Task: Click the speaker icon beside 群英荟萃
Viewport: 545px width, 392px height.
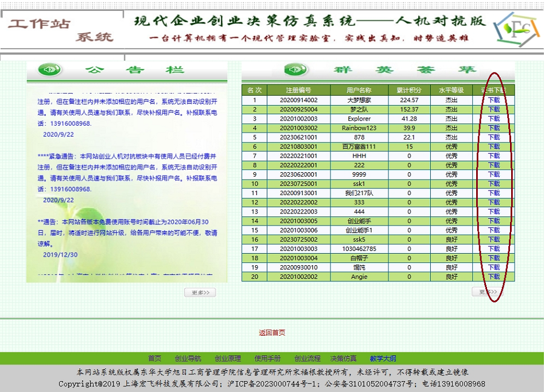Action: (x=296, y=70)
